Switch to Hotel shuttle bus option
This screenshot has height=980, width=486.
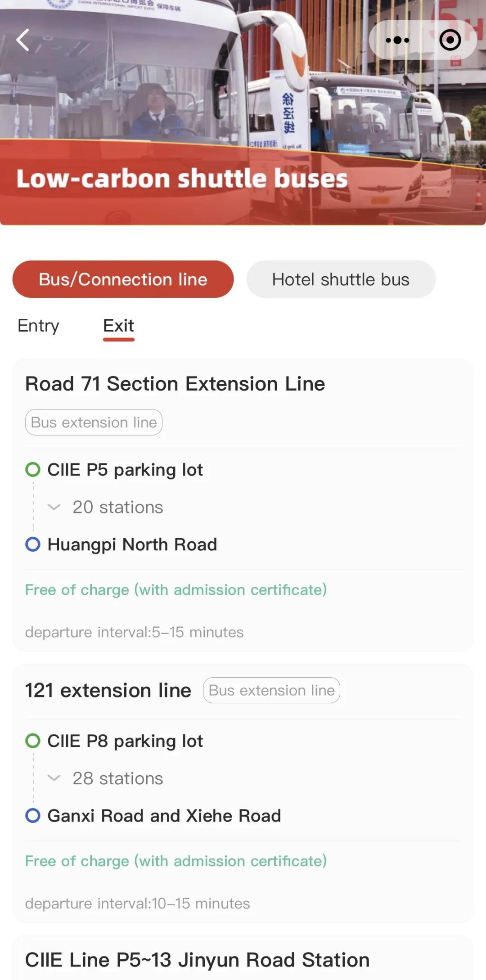tap(341, 279)
